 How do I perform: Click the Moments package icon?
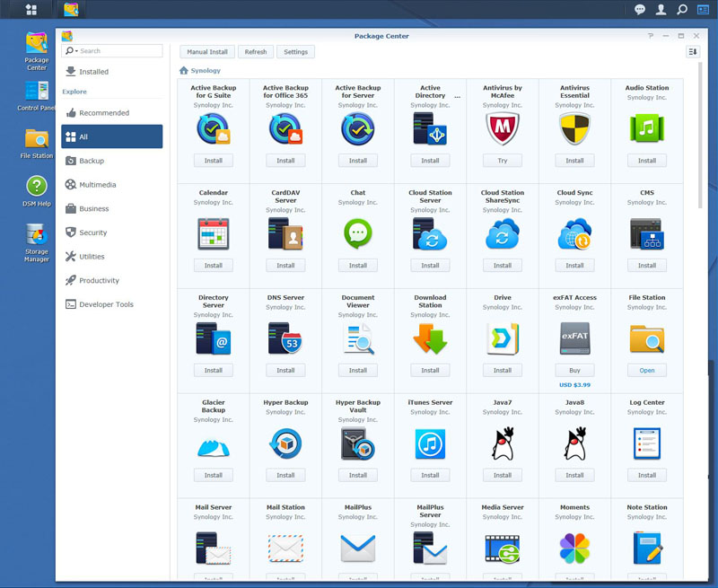pos(574,549)
